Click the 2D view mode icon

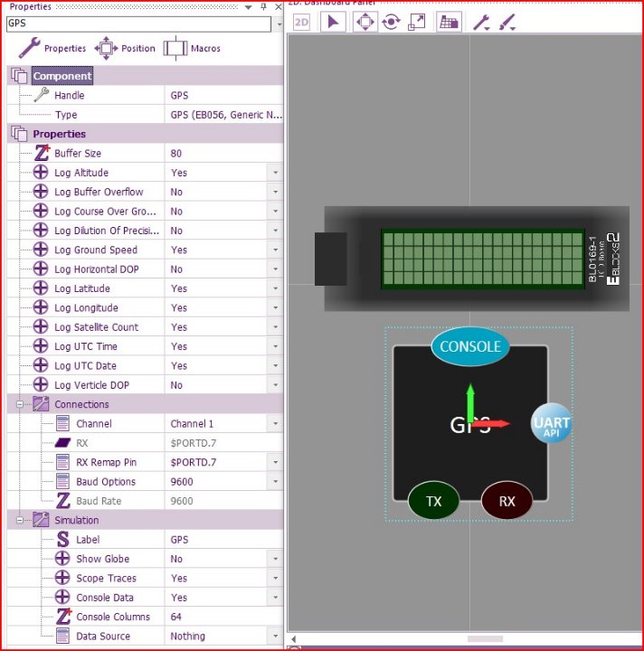[301, 22]
